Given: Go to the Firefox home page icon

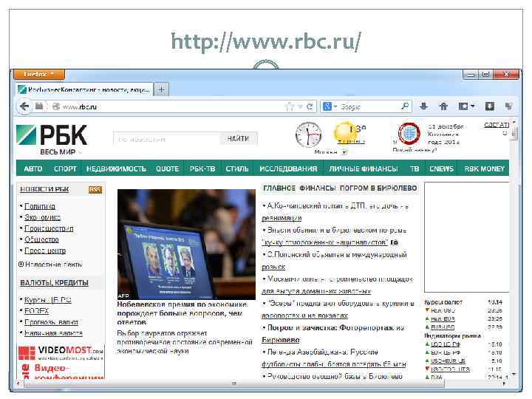Looking at the screenshot, I should (443, 106).
